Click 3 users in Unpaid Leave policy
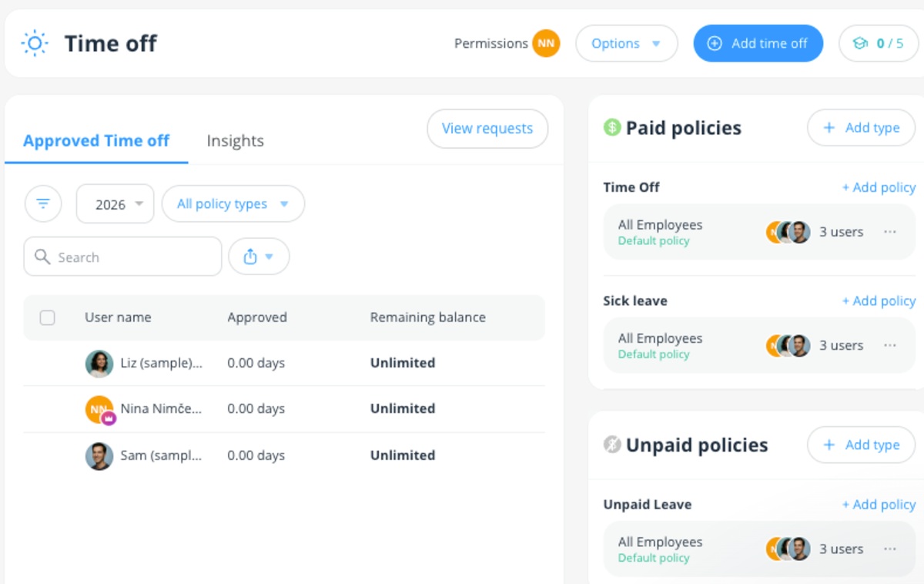The image size is (924, 584). tap(842, 549)
